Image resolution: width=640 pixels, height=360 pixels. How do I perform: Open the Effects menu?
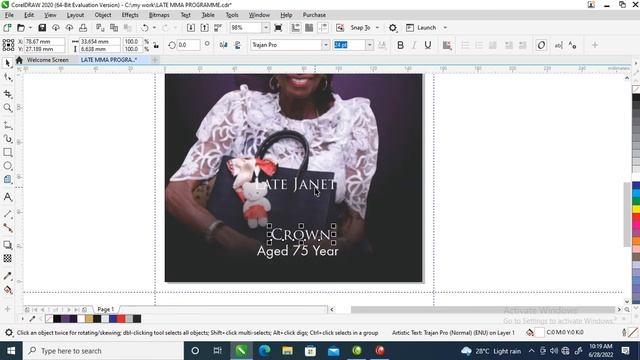[130, 15]
